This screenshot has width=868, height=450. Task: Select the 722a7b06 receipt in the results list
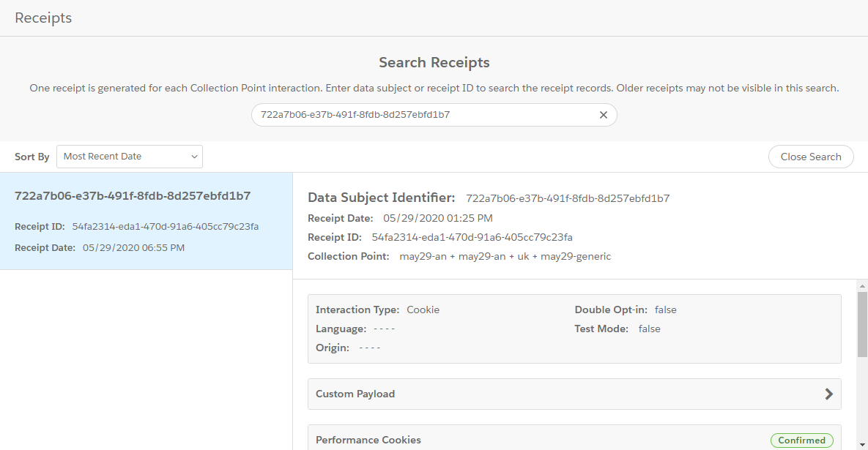pos(133,196)
